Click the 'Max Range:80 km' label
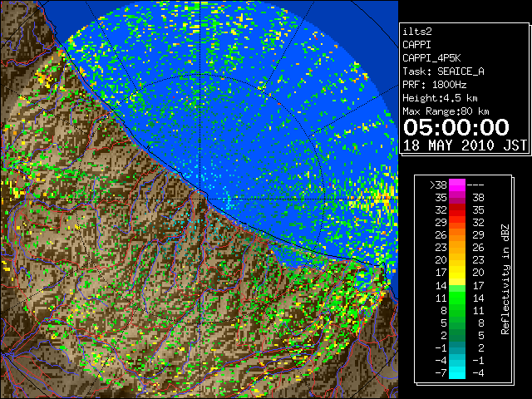532x399 pixels. click(446, 111)
